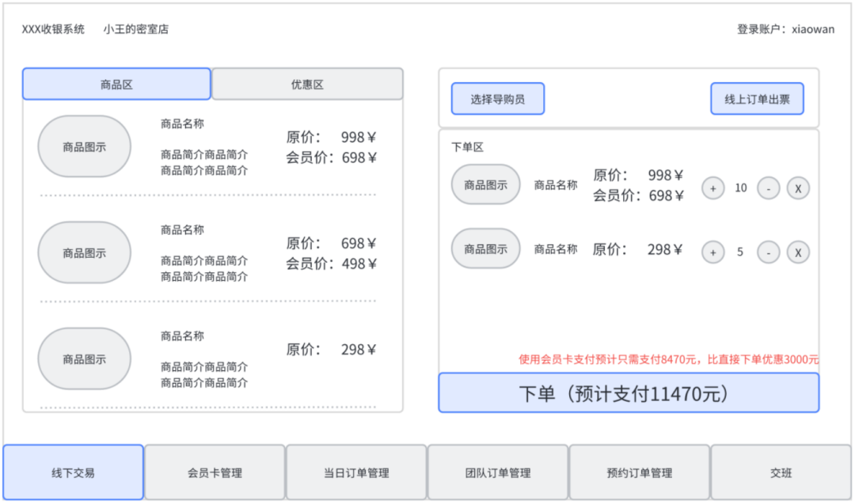This screenshot has width=855, height=504.
Task: Open 会员卡管理 from bottom navigation
Action: click(x=214, y=472)
